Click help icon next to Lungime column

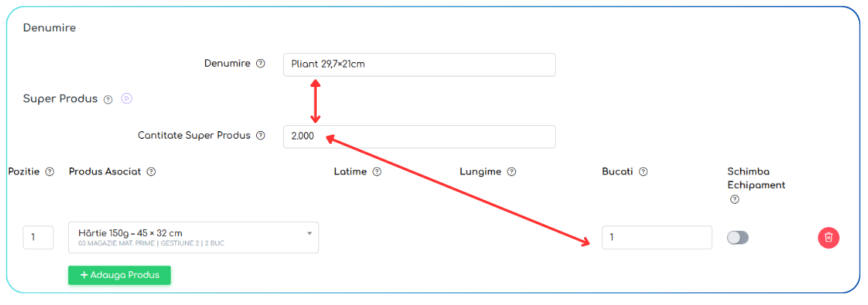point(512,172)
